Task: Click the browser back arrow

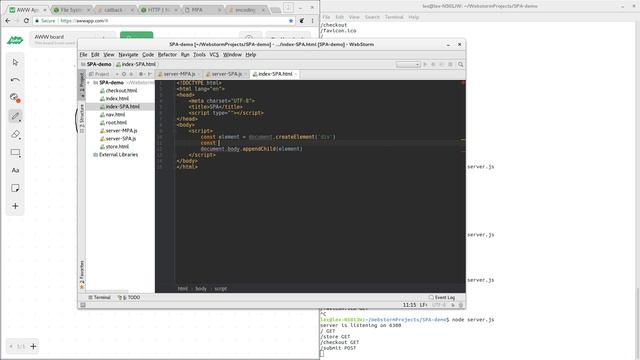Action: pyautogui.click(x=8, y=20)
